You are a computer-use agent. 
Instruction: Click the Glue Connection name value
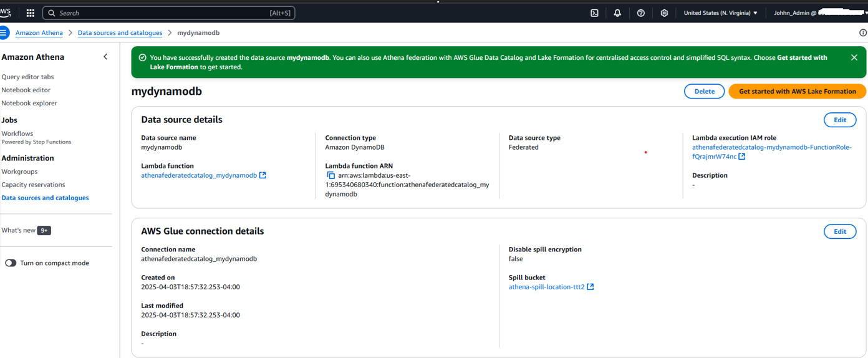pos(199,259)
